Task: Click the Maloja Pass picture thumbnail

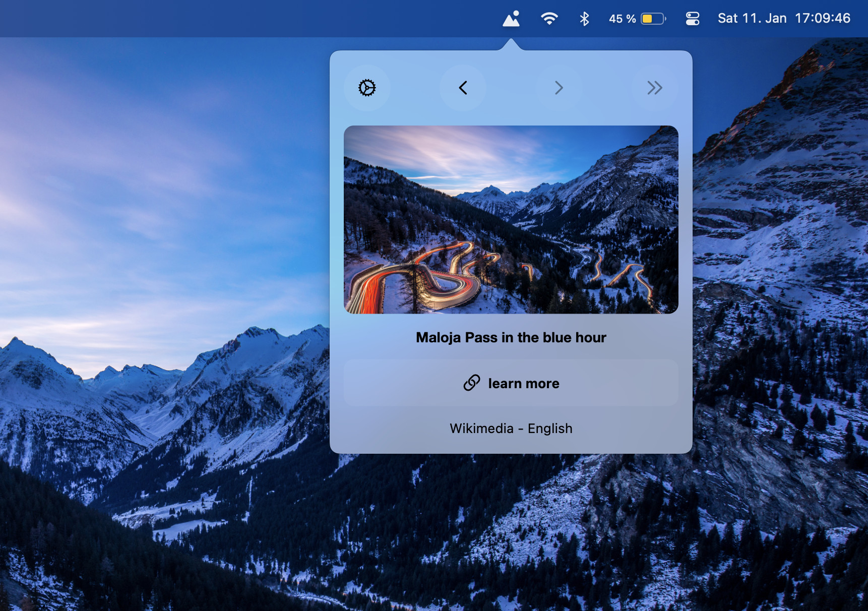Action: [x=511, y=220]
